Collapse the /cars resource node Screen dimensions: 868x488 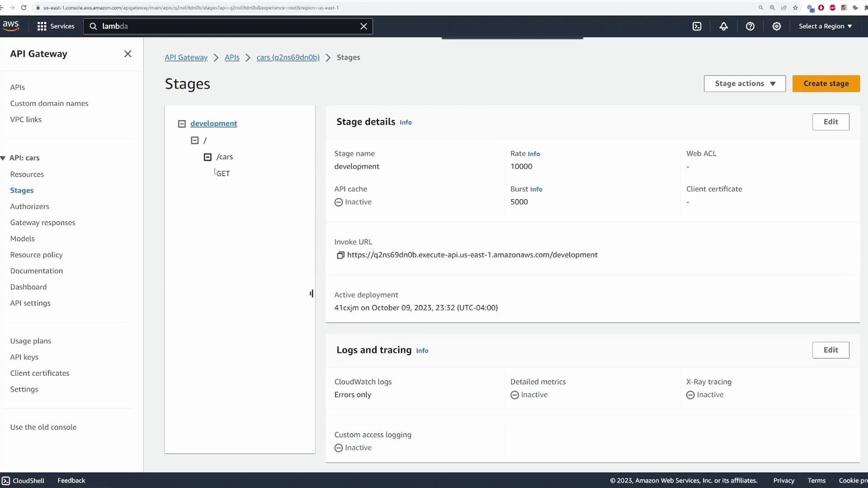(x=208, y=157)
